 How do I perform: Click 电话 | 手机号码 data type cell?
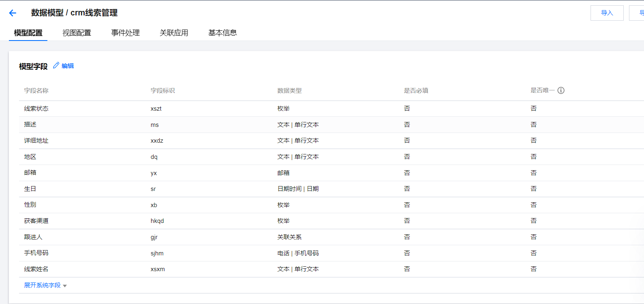[x=298, y=253]
